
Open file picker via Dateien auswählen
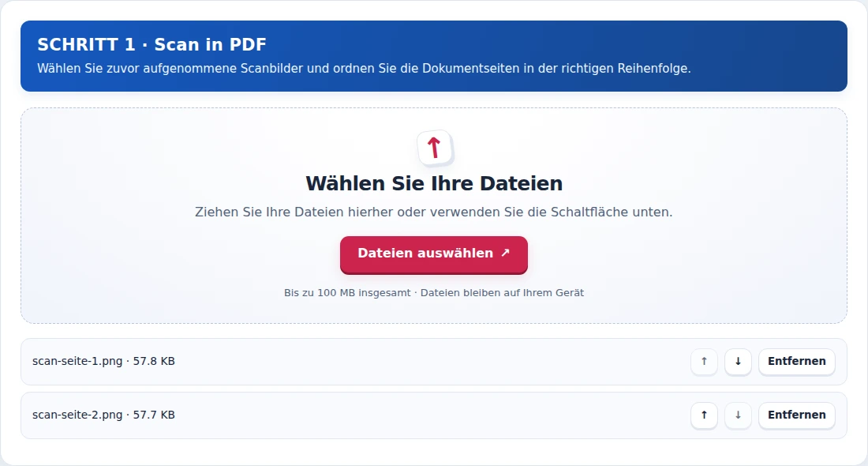pos(433,254)
